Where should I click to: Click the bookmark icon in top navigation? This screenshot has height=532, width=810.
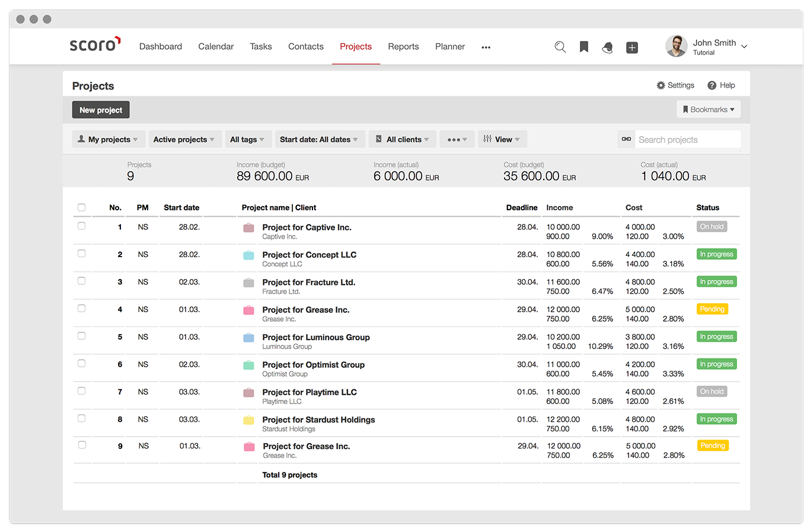tap(584, 47)
